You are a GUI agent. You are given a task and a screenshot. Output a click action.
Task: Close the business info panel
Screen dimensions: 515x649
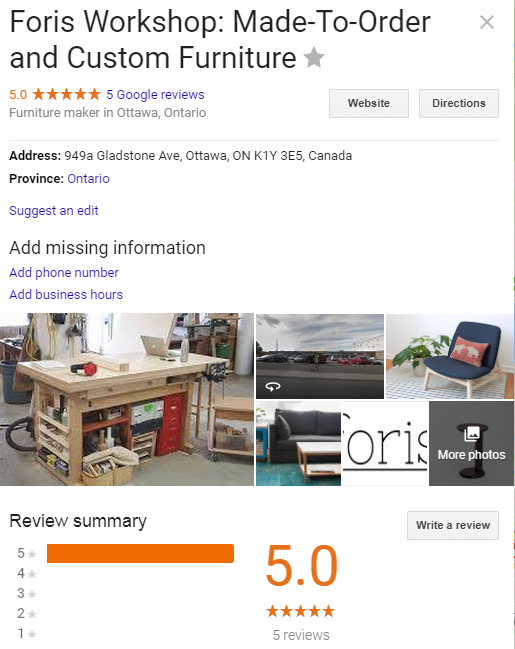pyautogui.click(x=486, y=22)
